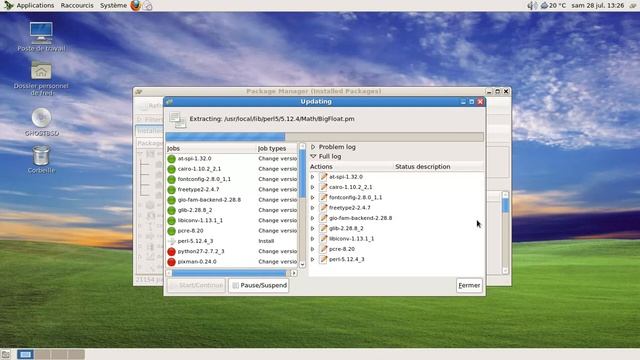Expand the Problem log section

tap(313, 147)
